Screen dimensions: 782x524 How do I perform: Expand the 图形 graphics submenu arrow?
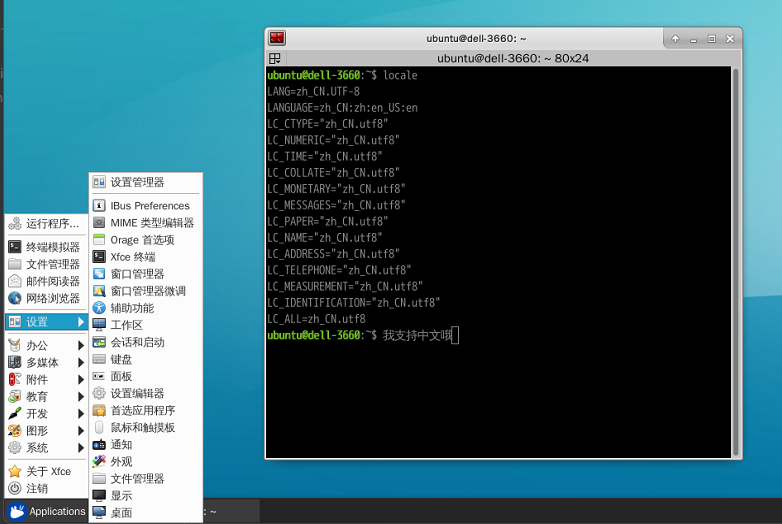coord(81,431)
